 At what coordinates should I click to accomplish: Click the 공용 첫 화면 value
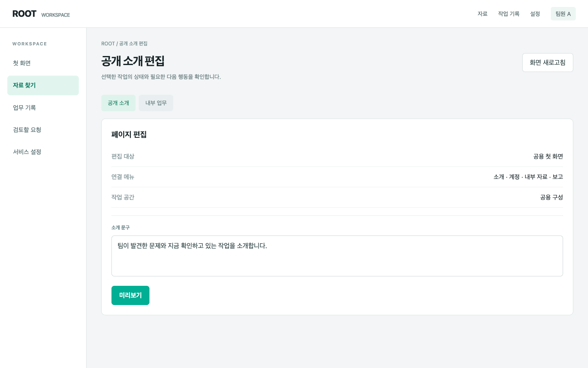tap(548, 157)
